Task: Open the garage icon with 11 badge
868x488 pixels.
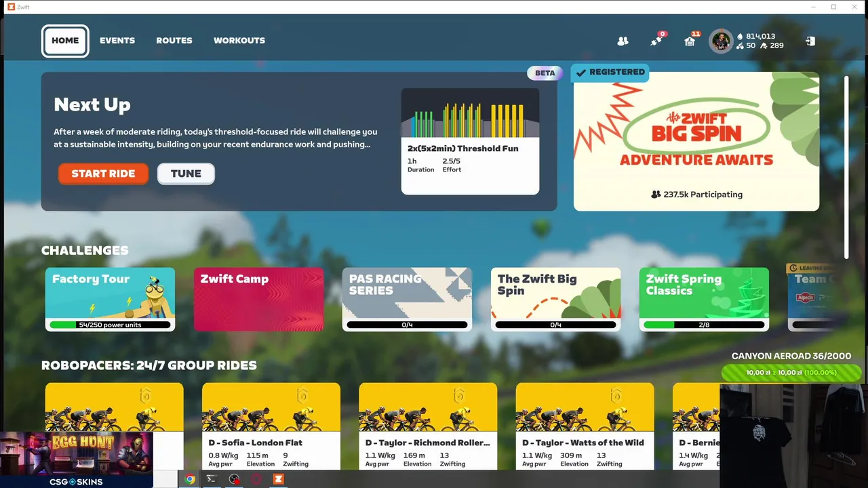Action: pyautogui.click(x=690, y=41)
